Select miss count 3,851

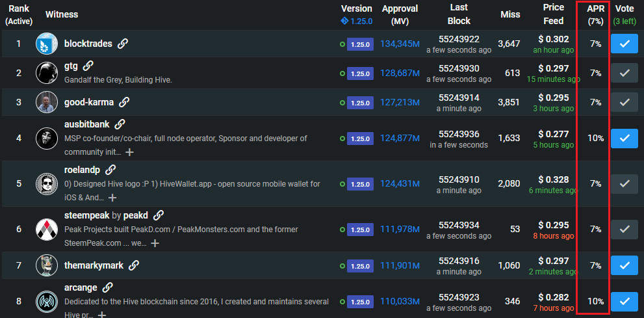(509, 102)
